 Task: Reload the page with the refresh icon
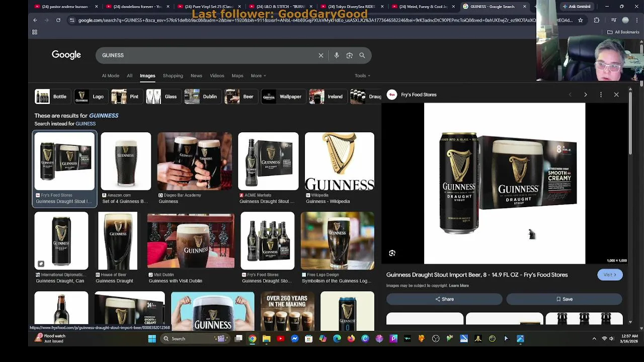(58, 20)
